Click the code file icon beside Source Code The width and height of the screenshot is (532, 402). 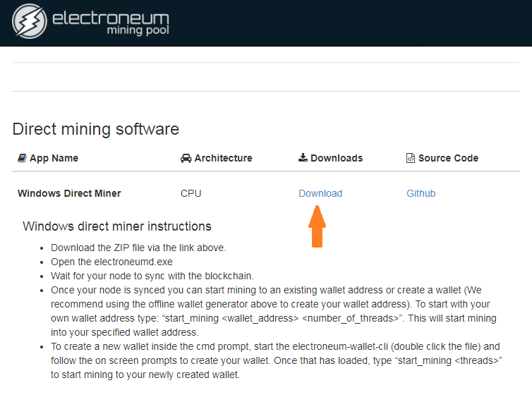coord(411,158)
